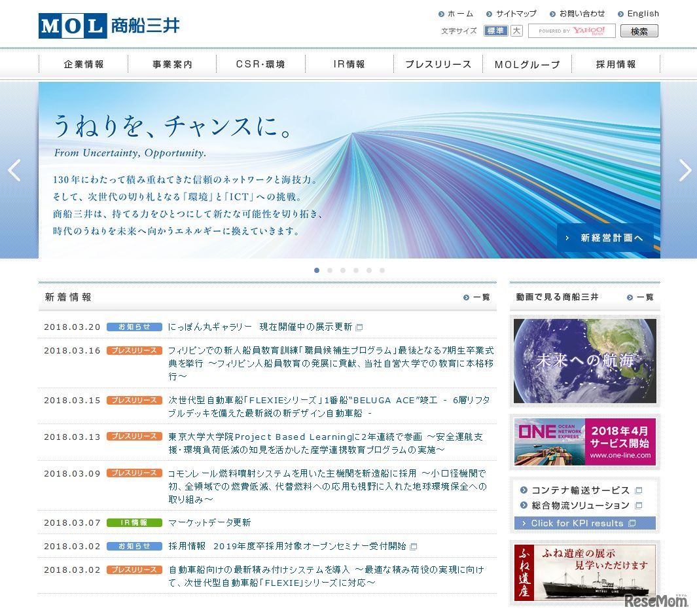This screenshot has width=697, height=616.
Task: Click external-link icon beside コンテナ輸送サービス
Action: pos(639,490)
